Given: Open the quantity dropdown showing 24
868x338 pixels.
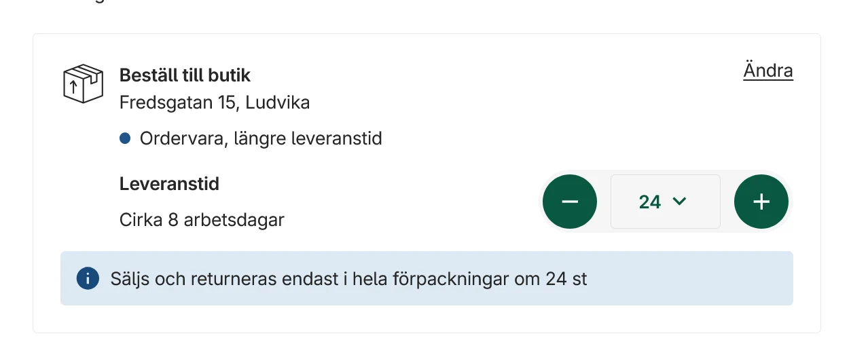Looking at the screenshot, I should click(x=666, y=202).
